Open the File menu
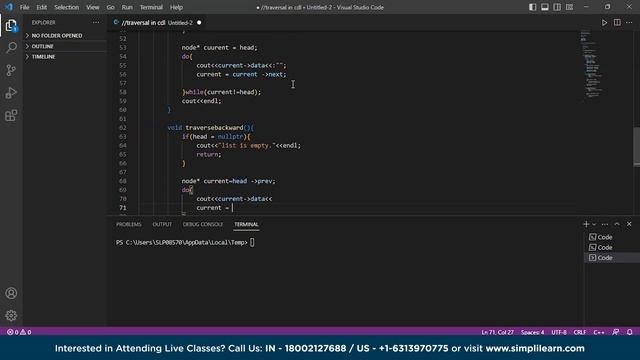 [24, 7]
